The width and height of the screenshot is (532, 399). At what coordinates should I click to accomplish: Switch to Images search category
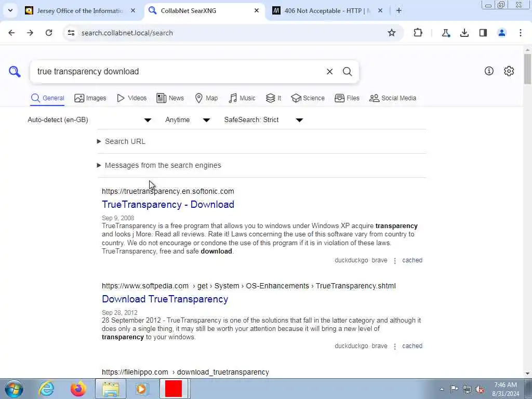tap(90, 98)
